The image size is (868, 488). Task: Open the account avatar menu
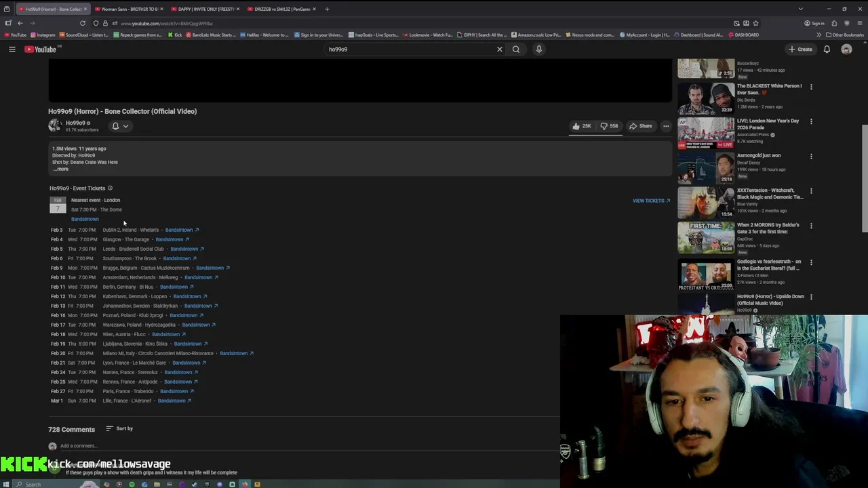(x=846, y=49)
